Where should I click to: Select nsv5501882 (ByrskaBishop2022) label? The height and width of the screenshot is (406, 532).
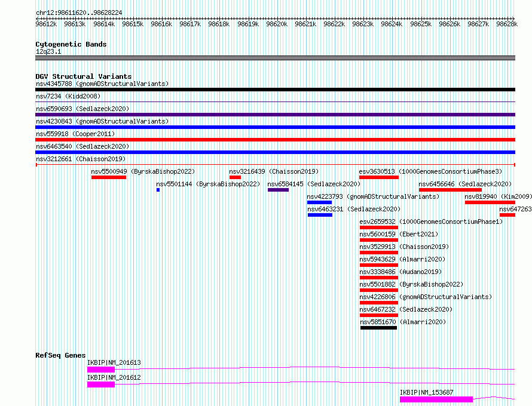click(x=412, y=284)
